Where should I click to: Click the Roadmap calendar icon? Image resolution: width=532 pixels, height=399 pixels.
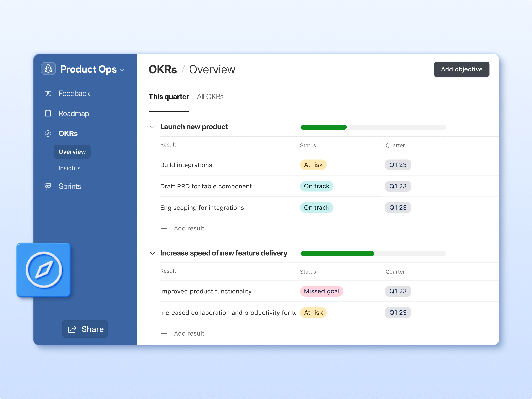pyautogui.click(x=48, y=113)
